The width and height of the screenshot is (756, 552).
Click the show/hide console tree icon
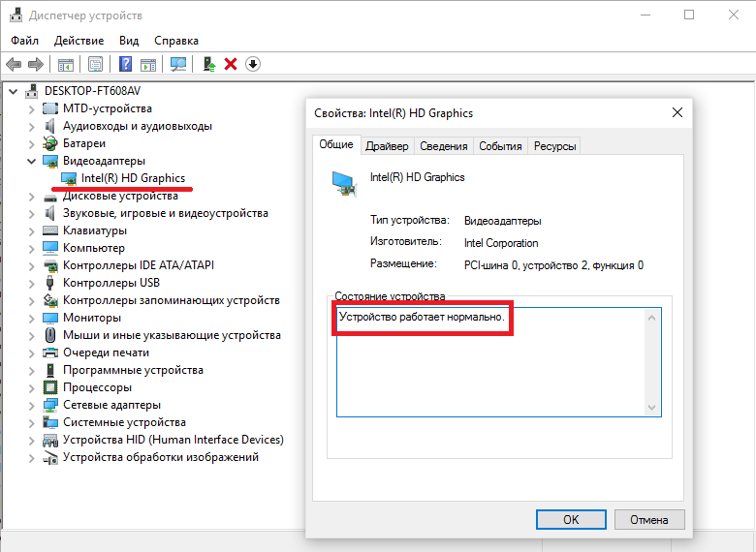pyautogui.click(x=66, y=64)
